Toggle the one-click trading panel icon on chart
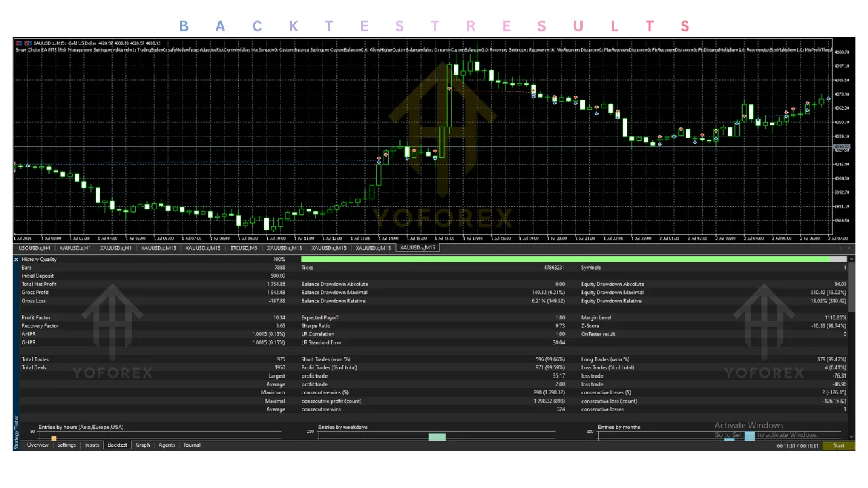The width and height of the screenshot is (868, 488). point(18,43)
